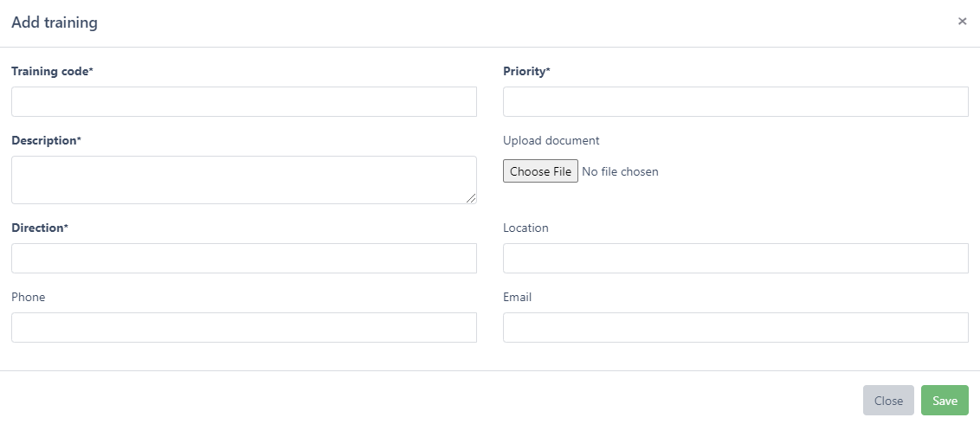Click the 'Location' label text

[525, 228]
